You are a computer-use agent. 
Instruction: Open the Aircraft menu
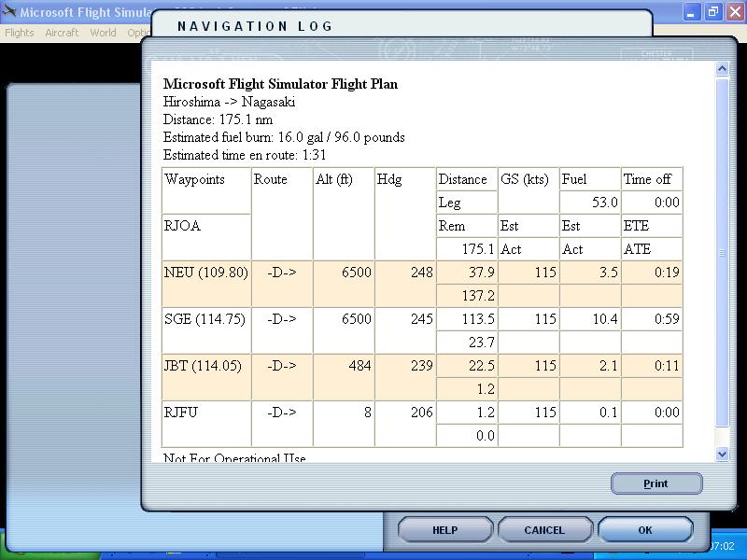(x=62, y=33)
